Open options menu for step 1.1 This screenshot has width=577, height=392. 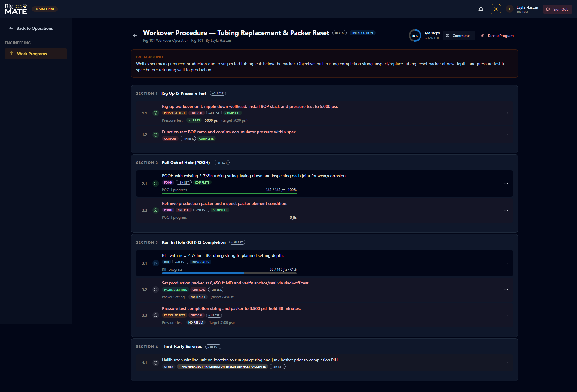[x=506, y=113]
